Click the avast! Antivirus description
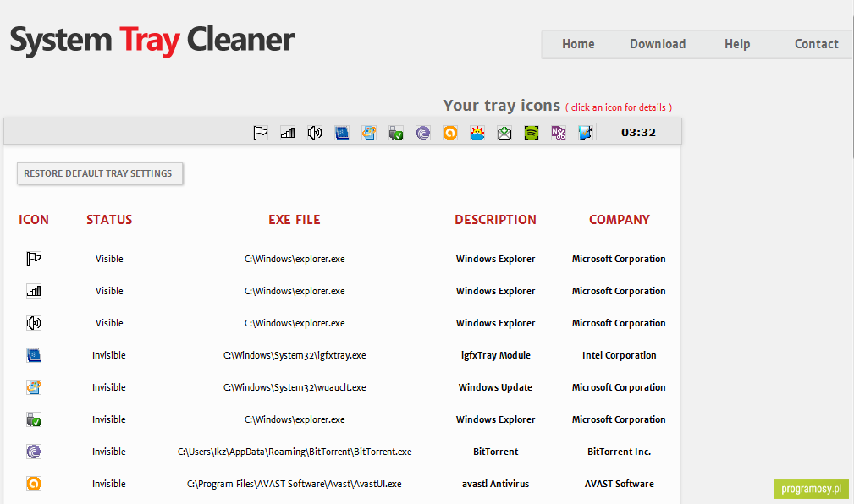Screen dimensions: 854x504 pyautogui.click(x=496, y=484)
